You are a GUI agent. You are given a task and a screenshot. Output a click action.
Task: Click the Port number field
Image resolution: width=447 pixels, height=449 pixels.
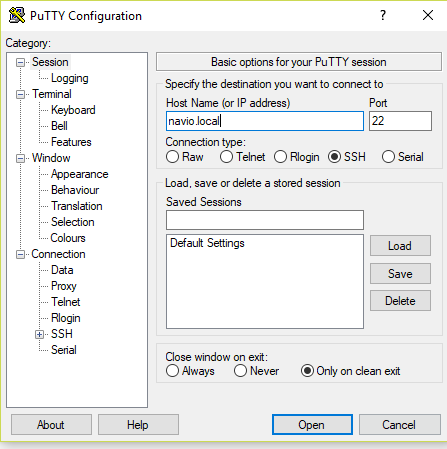tap(400, 121)
